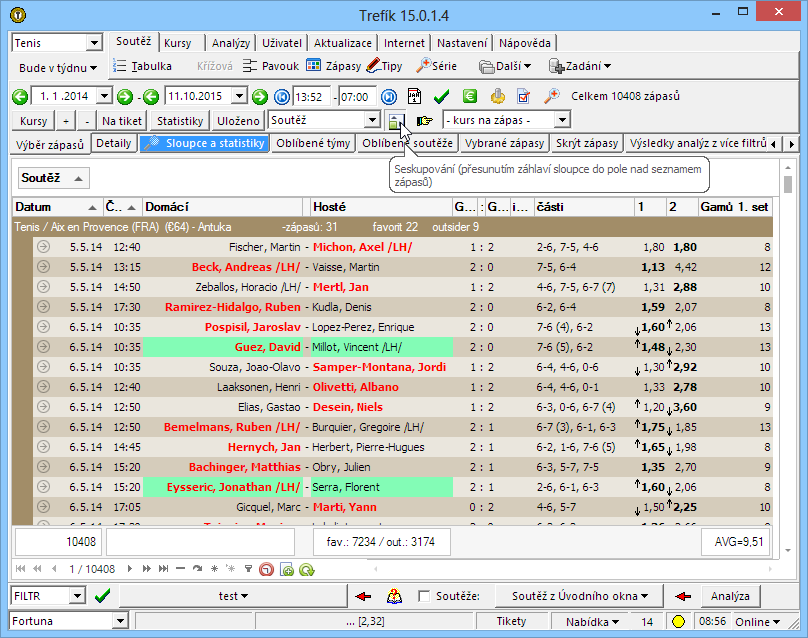Screen dimensions: 808x638
Task: Click the green check next to FILTR
Action: click(102, 596)
